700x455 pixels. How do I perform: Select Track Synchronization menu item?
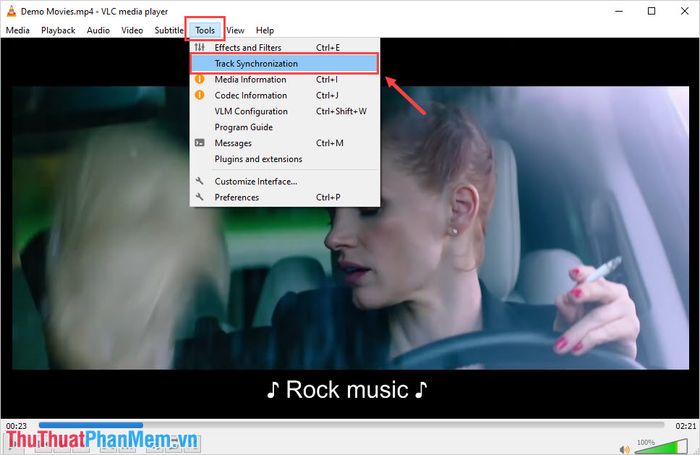285,63
